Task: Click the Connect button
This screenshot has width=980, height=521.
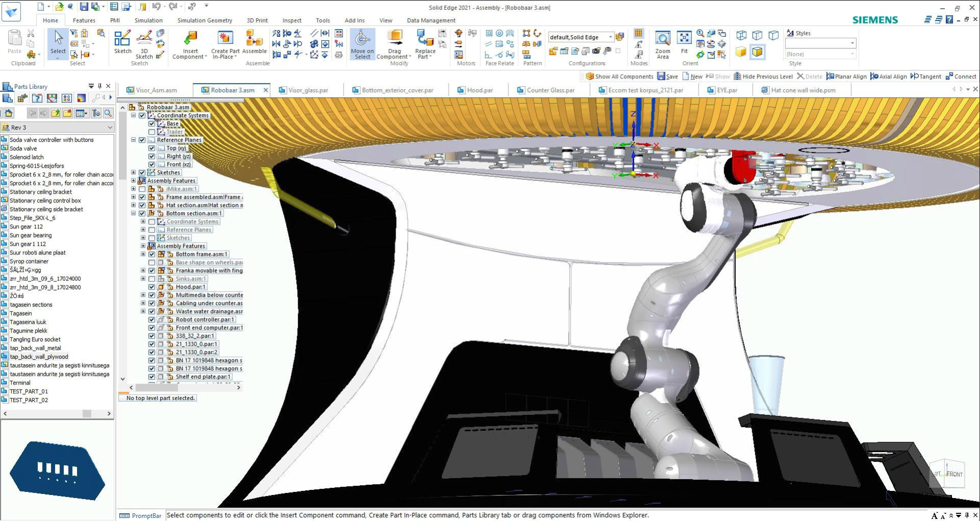Action: (x=961, y=76)
